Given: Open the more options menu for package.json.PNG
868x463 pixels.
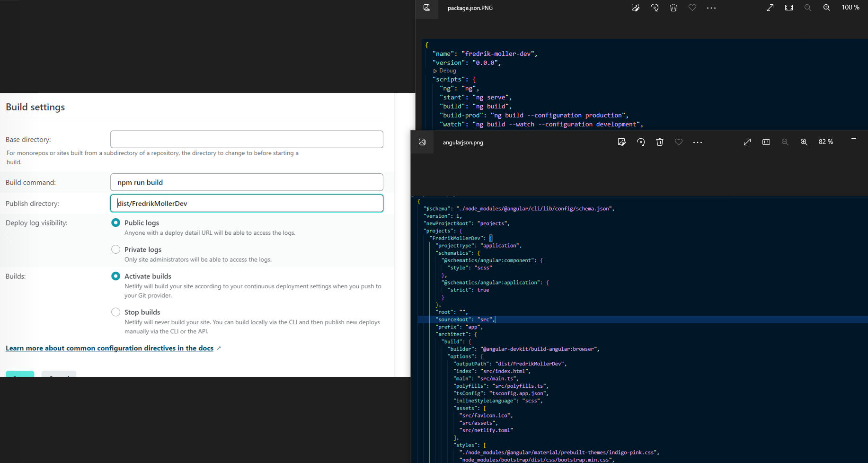Looking at the screenshot, I should tap(711, 8).
